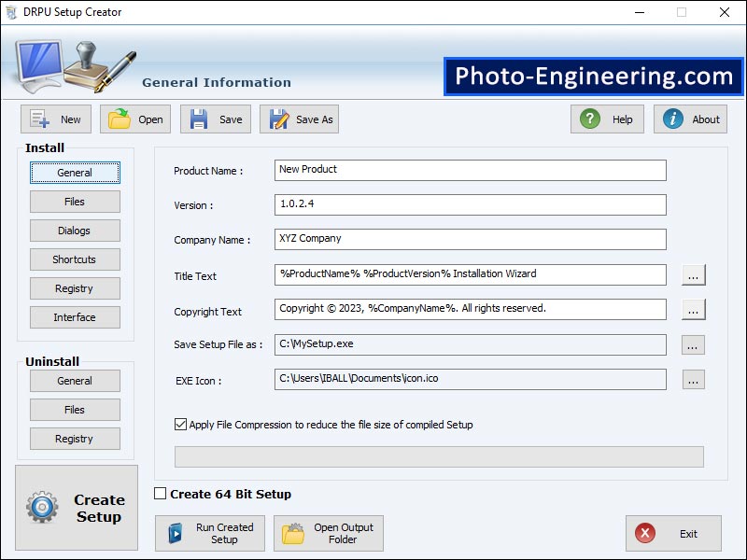
Task: Browse for an EXE Icon file
Action: (693, 379)
